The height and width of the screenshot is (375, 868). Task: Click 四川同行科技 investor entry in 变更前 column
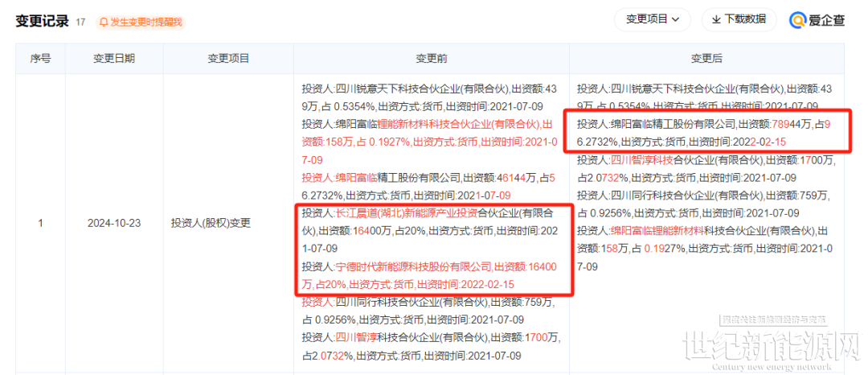[428, 311]
